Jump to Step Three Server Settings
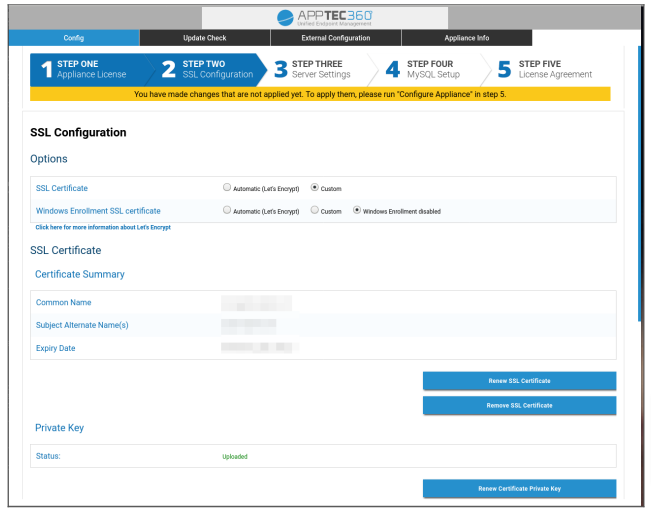651x511 pixels. pos(315,69)
